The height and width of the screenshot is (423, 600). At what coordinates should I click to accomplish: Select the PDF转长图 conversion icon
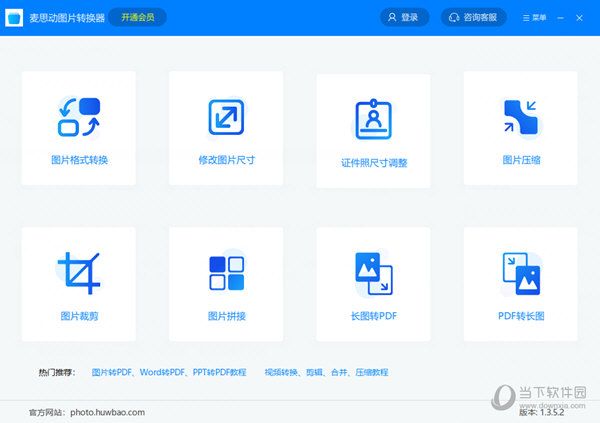(x=521, y=273)
